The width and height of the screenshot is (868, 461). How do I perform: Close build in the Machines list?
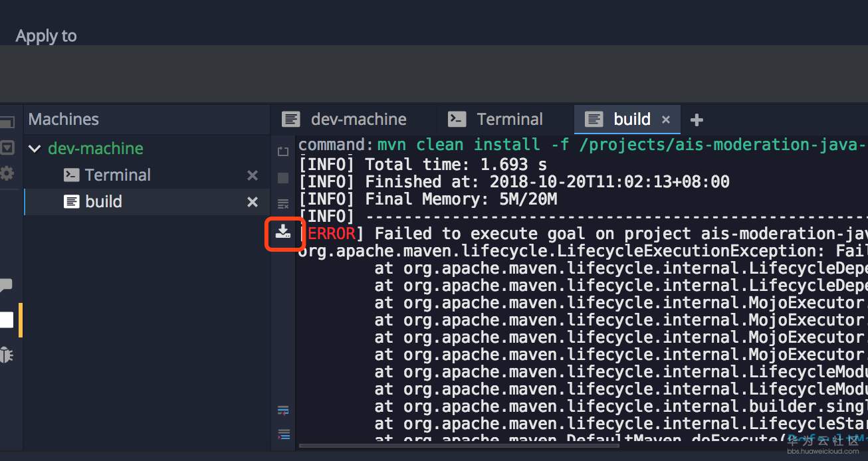[253, 202]
